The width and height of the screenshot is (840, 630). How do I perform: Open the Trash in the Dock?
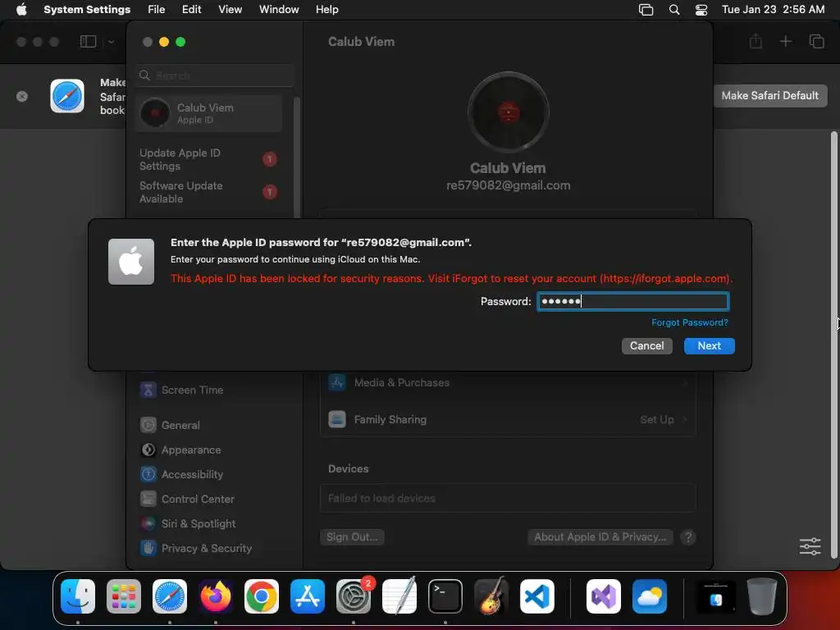(762, 596)
